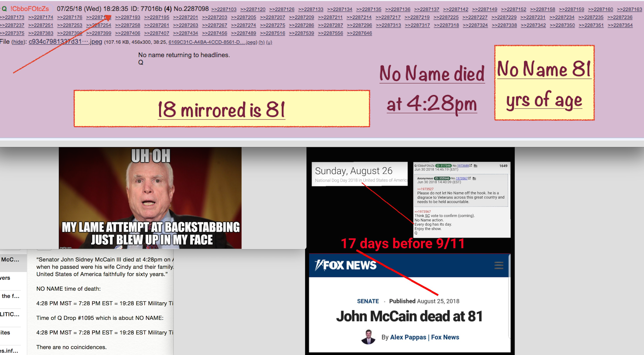The height and width of the screenshot is (355, 644).
Task: Follow red reply reference >>1973567
Action: [x=423, y=211]
